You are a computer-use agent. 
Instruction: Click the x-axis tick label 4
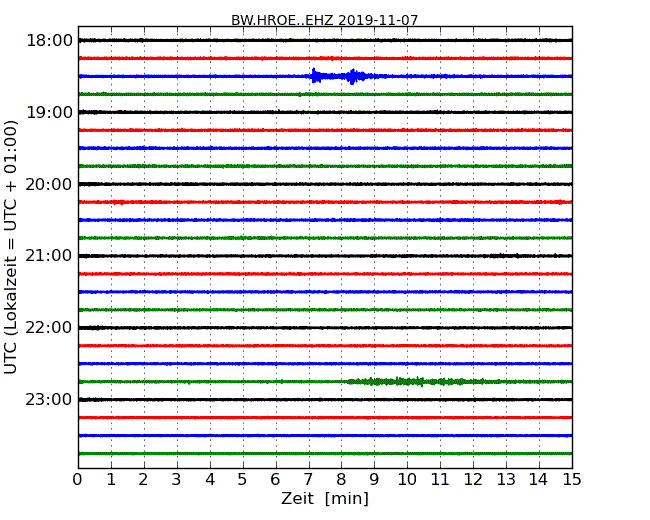[x=210, y=480]
